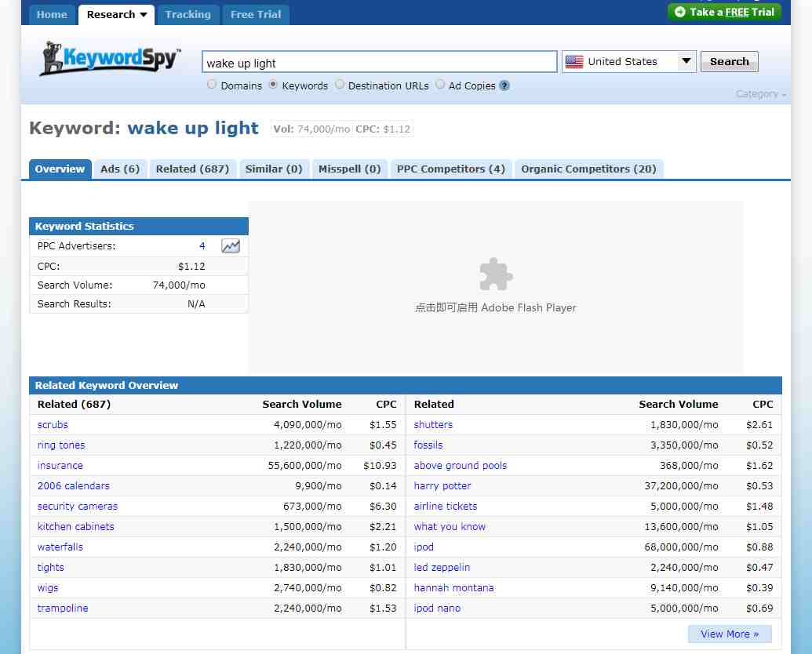Image resolution: width=812 pixels, height=654 pixels.
Task: Open the led zeppelin keyword link
Action: [x=442, y=568]
